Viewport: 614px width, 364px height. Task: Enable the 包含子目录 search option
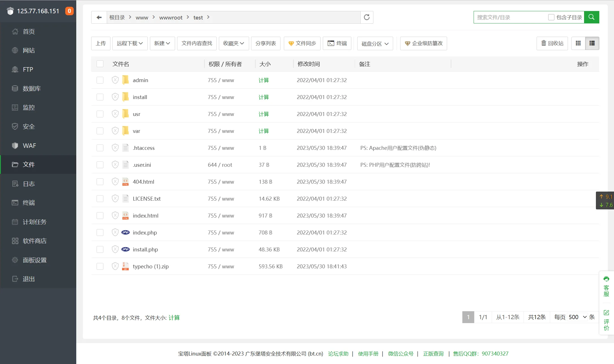tap(551, 17)
